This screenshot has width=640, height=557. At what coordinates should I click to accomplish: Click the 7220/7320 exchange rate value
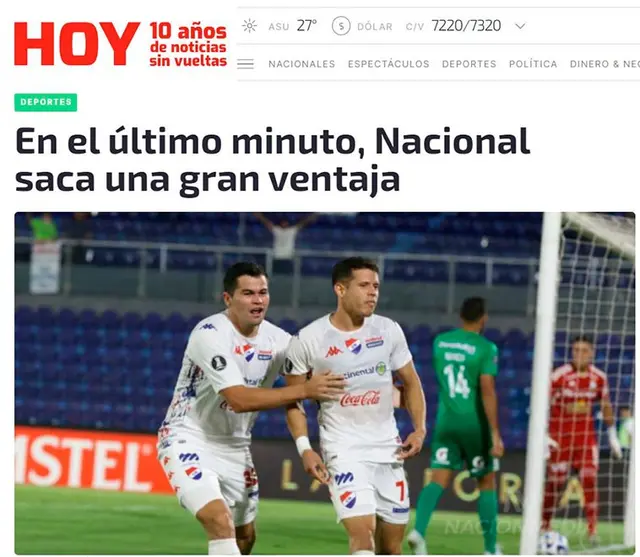click(x=466, y=26)
